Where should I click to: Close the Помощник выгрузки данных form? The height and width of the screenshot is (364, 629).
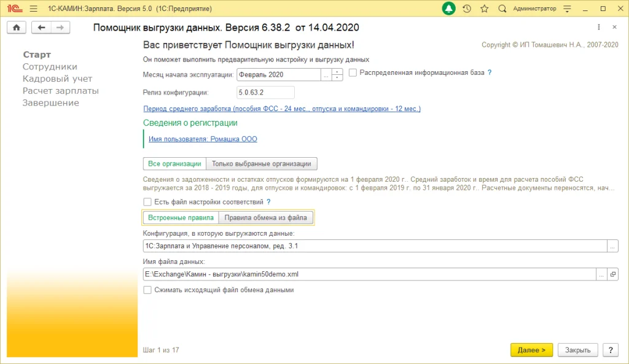614,27
